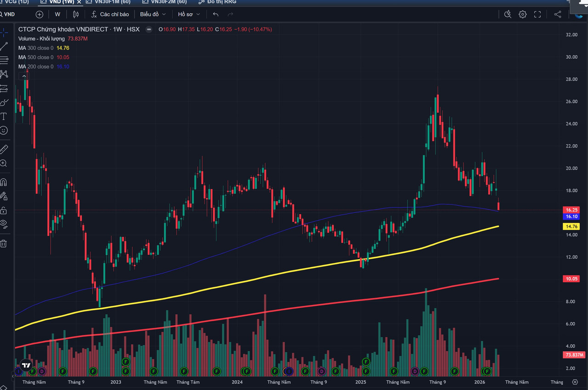This screenshot has width=588, height=390.
Task: Collapse the indicator legend next to HSX
Action: click(149, 29)
